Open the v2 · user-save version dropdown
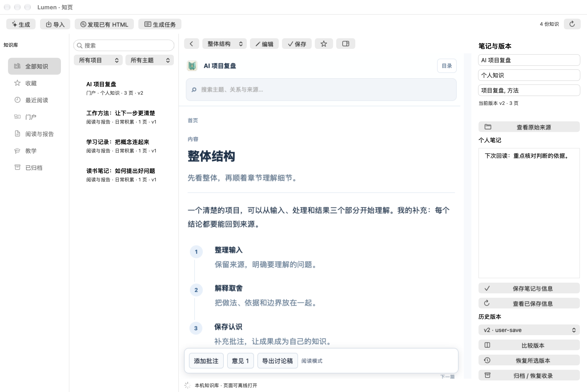 pyautogui.click(x=529, y=330)
